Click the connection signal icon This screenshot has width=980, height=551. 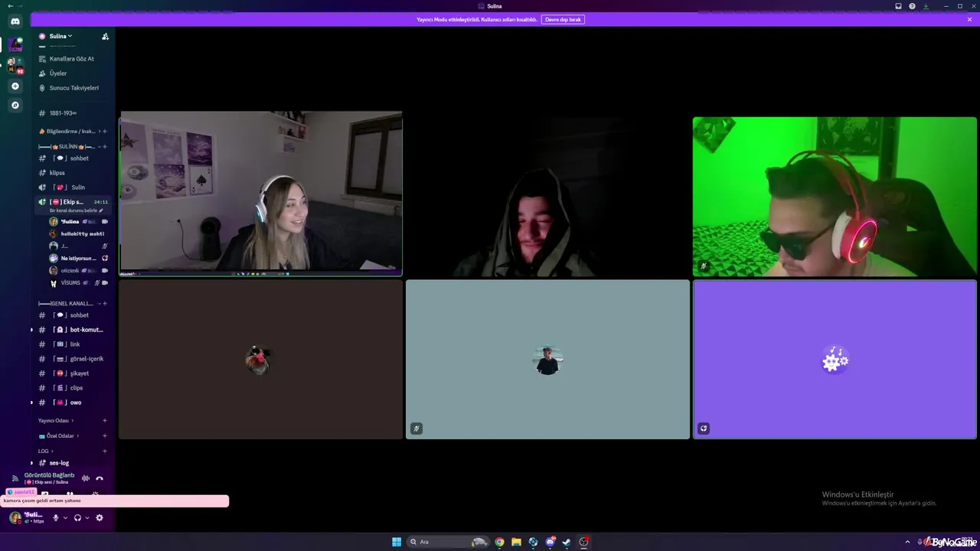15,478
